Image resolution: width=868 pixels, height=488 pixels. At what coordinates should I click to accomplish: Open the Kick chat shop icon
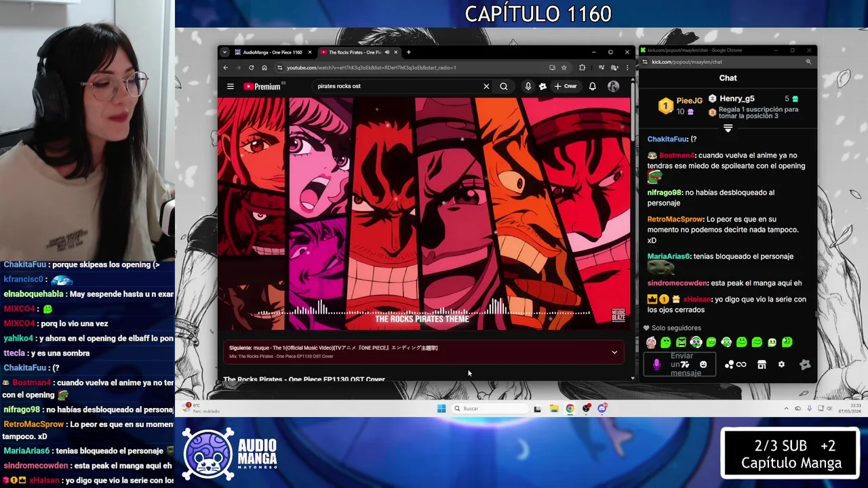pos(762,365)
